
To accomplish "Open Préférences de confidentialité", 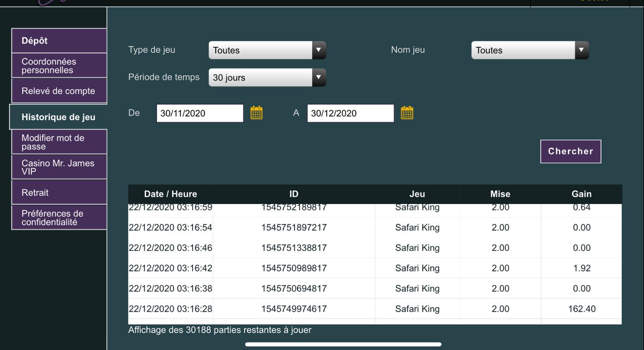I will 59,218.
